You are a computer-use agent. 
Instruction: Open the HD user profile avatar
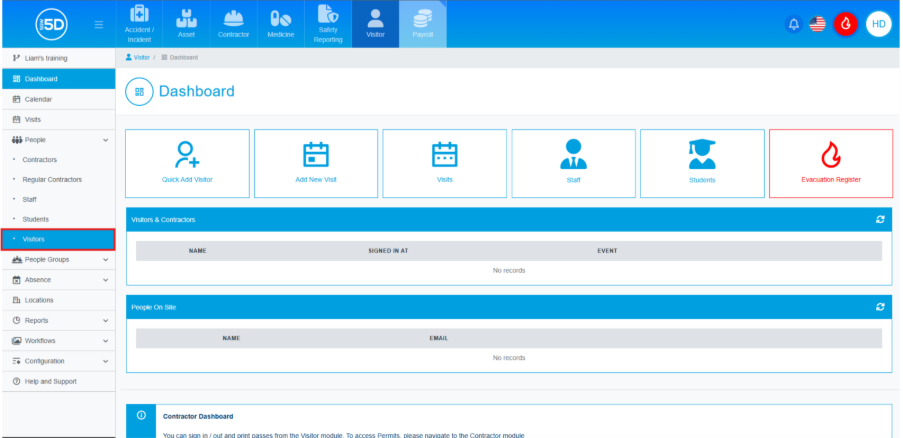coord(878,24)
